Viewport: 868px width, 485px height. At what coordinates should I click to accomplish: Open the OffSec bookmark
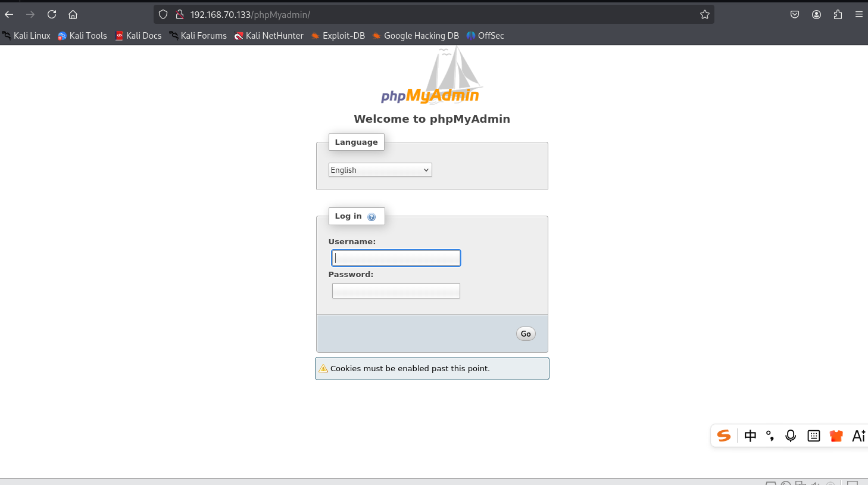coord(485,36)
